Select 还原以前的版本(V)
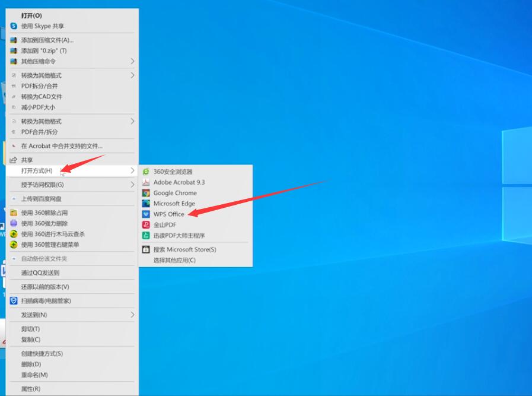Screen dimensions: 532x396 tap(45, 287)
